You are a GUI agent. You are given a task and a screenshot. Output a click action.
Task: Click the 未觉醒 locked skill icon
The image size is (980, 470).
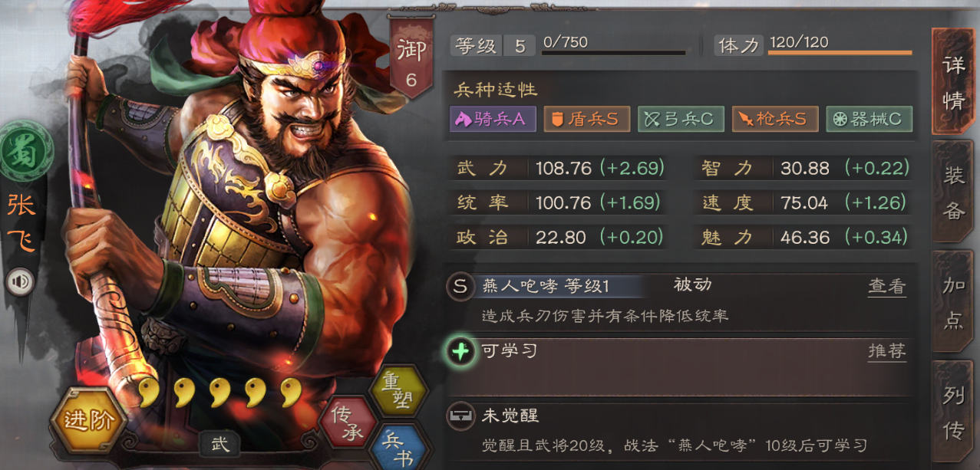click(460, 416)
